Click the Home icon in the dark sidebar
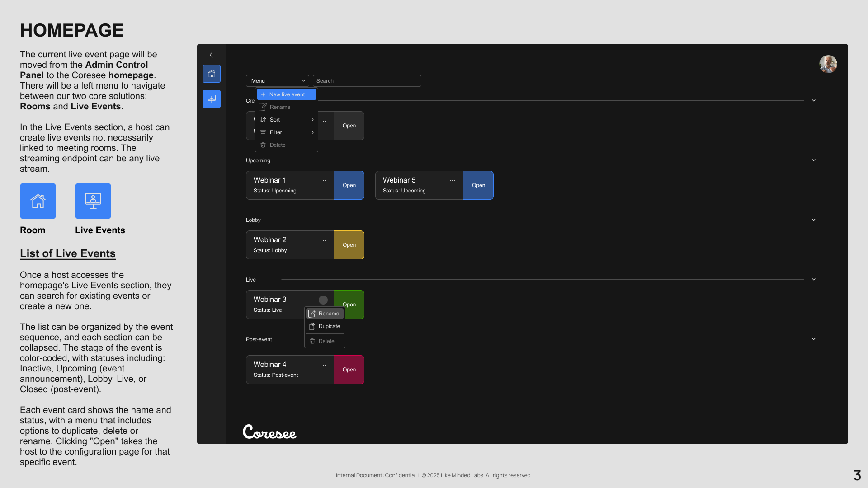Image resolution: width=868 pixels, height=488 pixels. point(211,74)
